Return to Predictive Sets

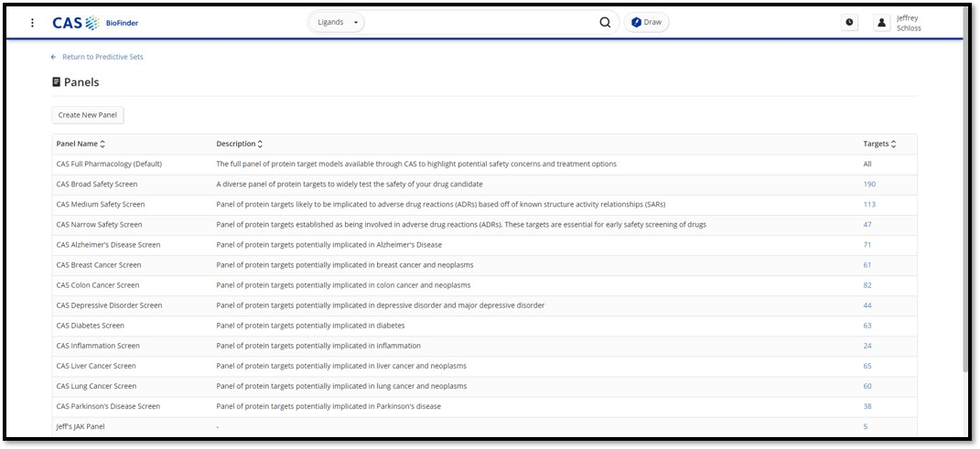point(98,57)
